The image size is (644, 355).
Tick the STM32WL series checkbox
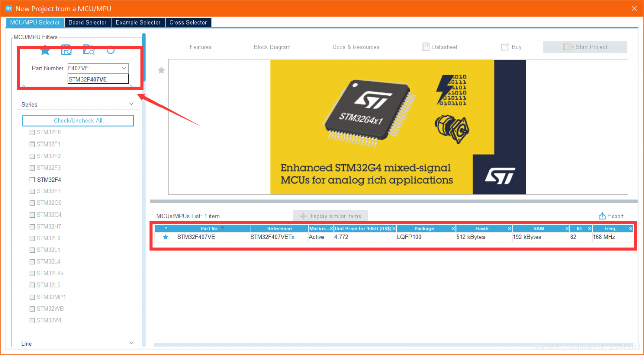[32, 321]
